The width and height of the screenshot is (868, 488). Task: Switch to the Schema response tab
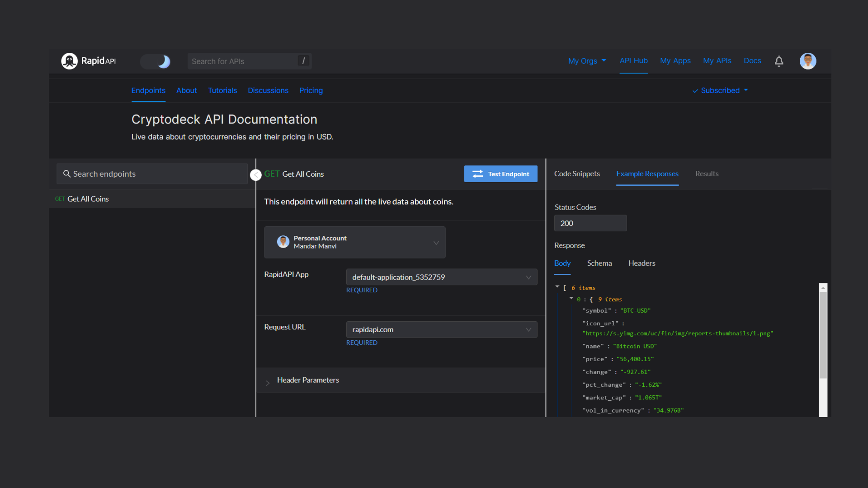coord(599,263)
